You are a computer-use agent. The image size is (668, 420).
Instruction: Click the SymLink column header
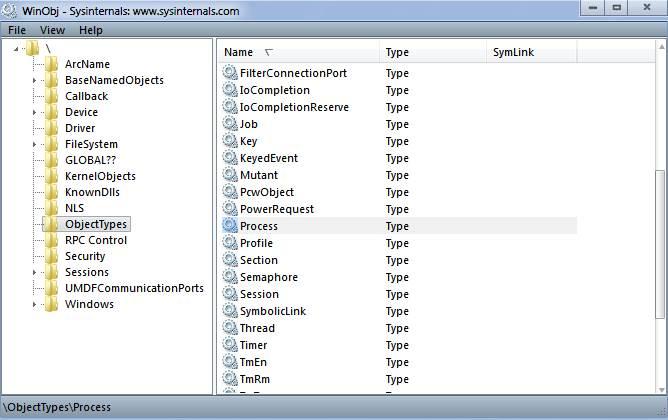click(x=510, y=52)
